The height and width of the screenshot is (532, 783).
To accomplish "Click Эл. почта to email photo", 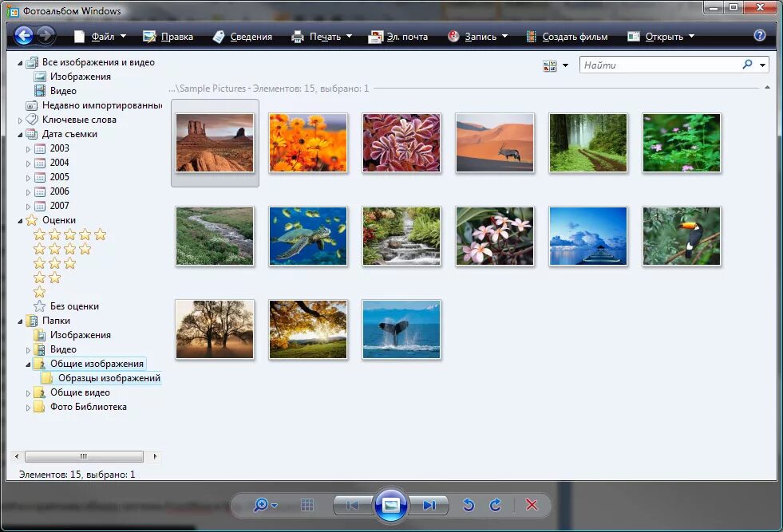I will 398,37.
